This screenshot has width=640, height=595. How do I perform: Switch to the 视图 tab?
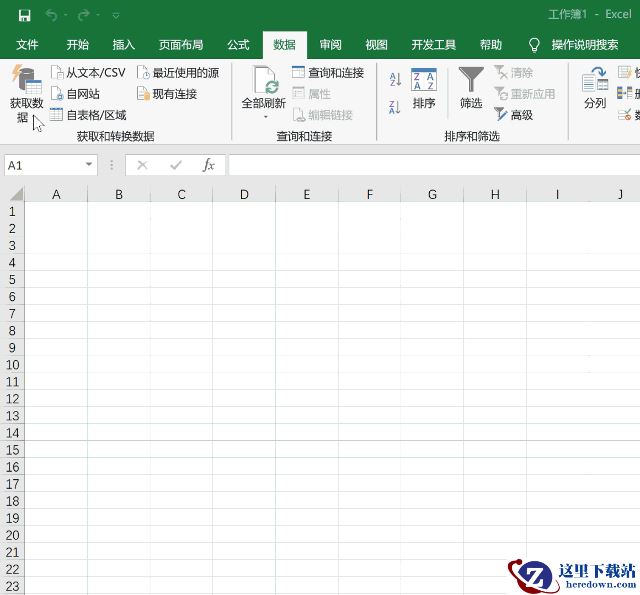coord(376,44)
